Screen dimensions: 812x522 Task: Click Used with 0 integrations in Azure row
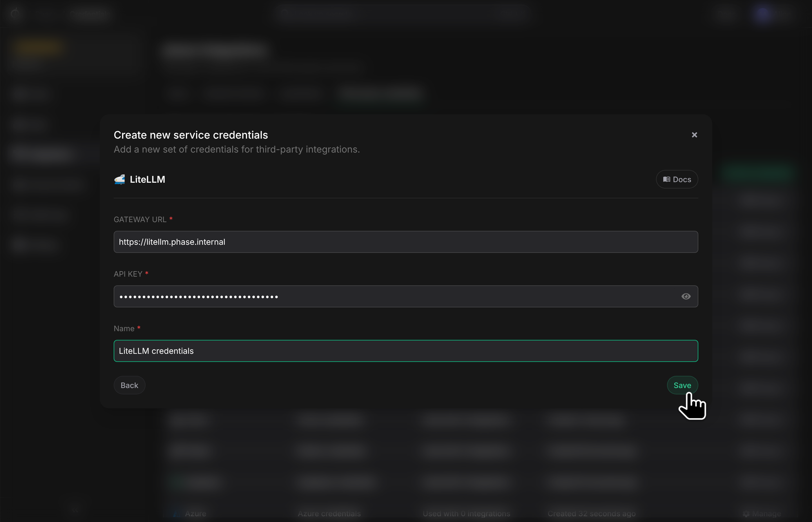pyautogui.click(x=466, y=514)
